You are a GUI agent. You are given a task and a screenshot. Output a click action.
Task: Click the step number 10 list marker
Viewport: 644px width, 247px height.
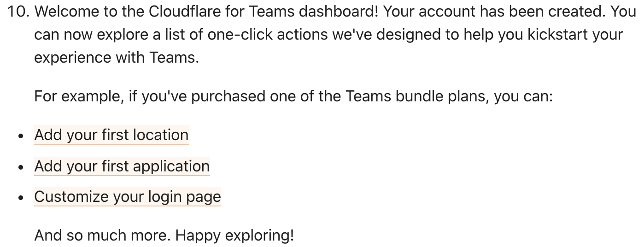[19, 12]
